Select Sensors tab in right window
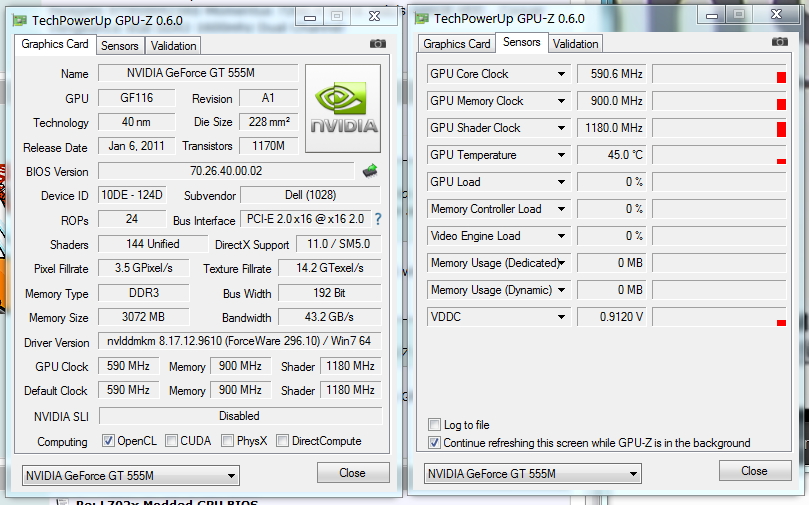Image resolution: width=809 pixels, height=505 pixels. pos(522,42)
